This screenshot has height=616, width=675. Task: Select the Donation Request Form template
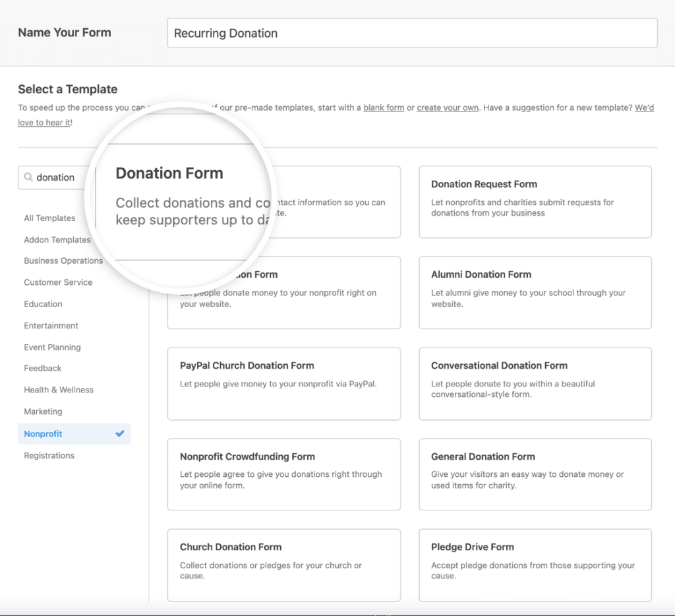(x=535, y=202)
